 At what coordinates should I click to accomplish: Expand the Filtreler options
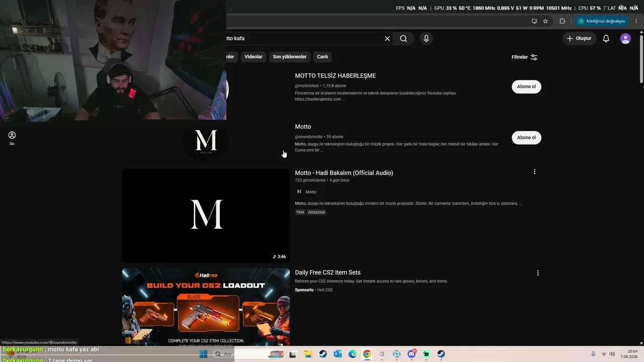point(525,57)
